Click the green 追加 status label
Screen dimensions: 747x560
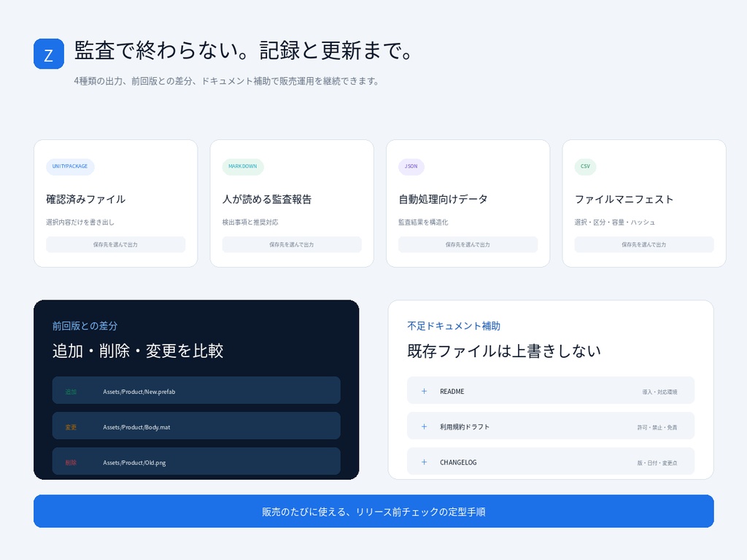71,392
